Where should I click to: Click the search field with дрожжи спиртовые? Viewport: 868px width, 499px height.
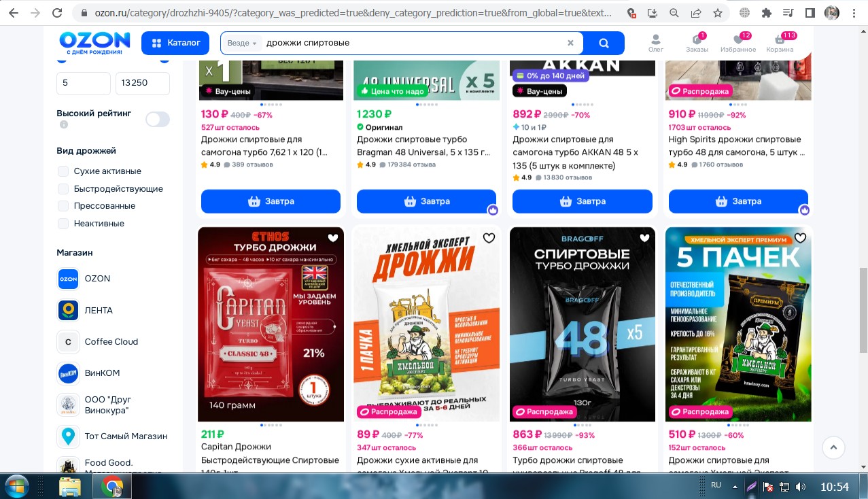(413, 43)
